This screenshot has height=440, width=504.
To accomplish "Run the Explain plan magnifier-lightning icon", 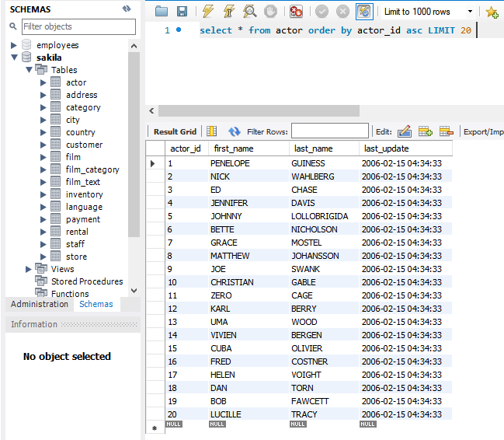I will (x=250, y=12).
